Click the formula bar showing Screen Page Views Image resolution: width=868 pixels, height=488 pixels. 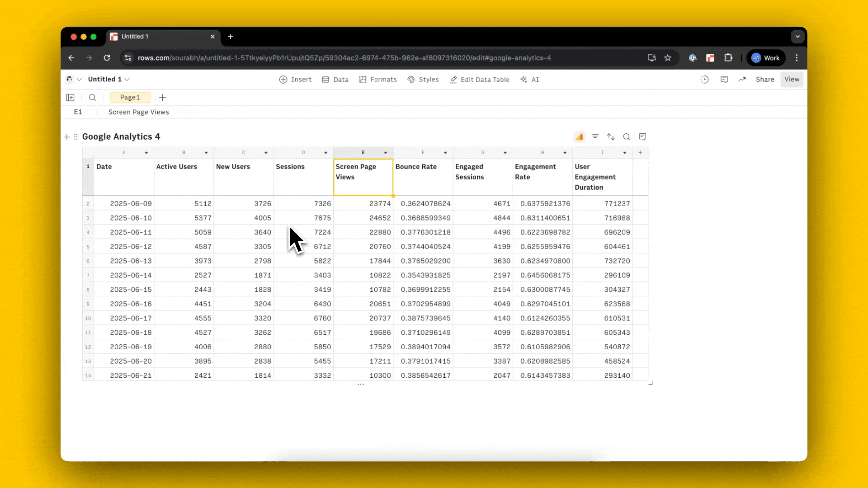point(138,112)
